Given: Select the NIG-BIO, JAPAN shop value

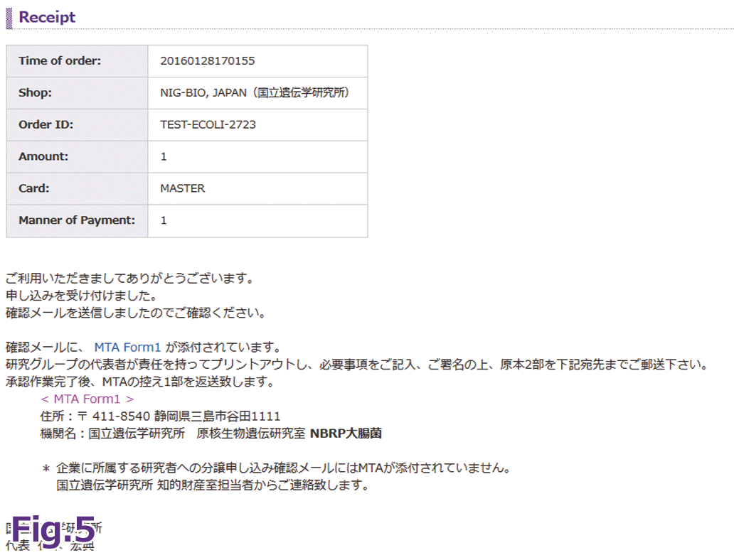Looking at the screenshot, I should (255, 92).
